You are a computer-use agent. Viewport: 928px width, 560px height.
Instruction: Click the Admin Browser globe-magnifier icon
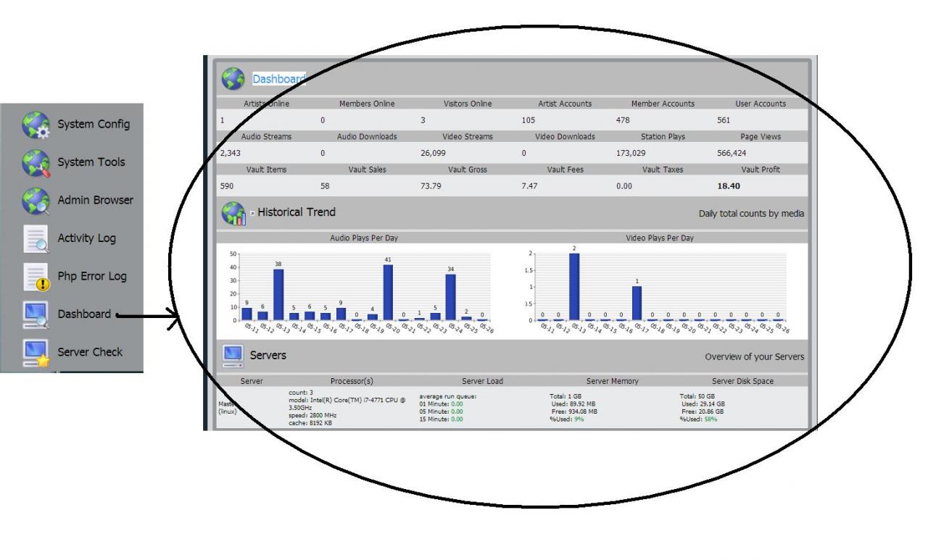click(36, 201)
